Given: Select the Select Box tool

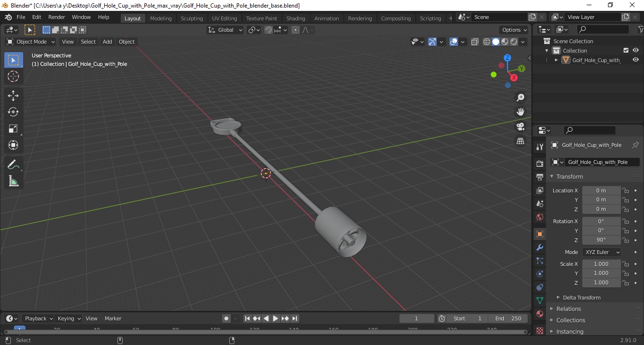Looking at the screenshot, I should 13,60.
